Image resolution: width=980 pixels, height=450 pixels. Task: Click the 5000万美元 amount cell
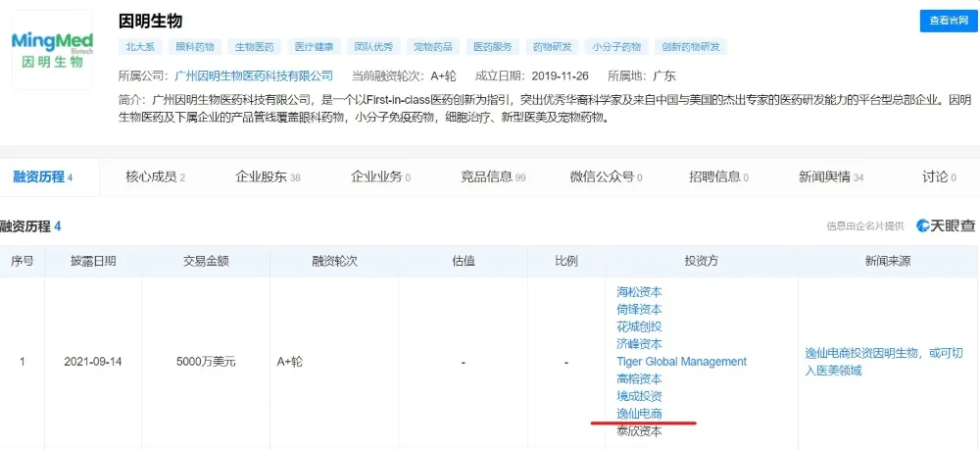coord(206,362)
